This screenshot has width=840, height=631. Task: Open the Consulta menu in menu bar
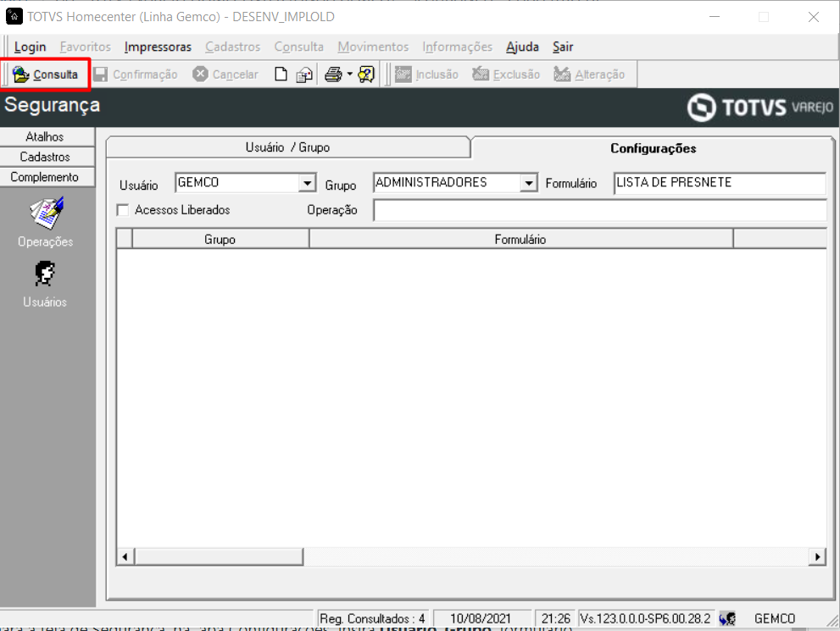[x=299, y=47]
